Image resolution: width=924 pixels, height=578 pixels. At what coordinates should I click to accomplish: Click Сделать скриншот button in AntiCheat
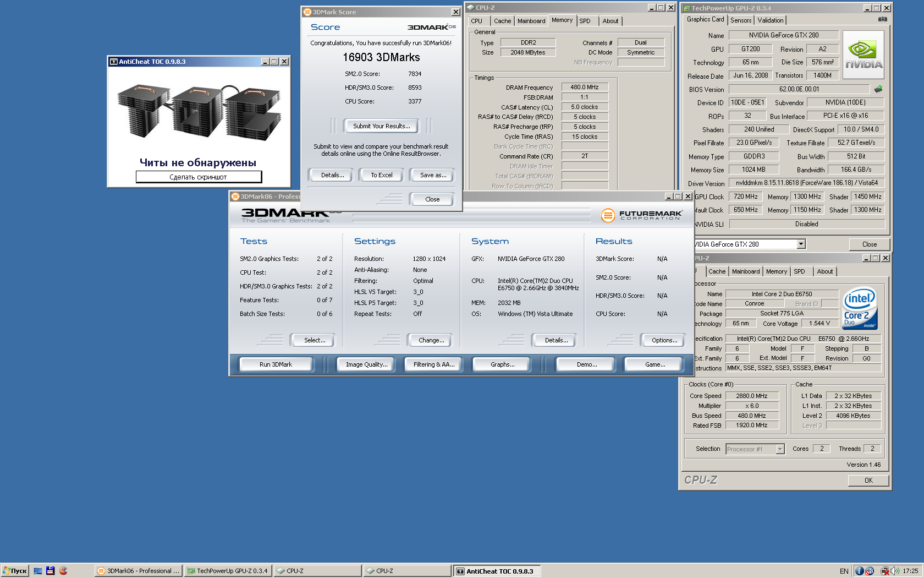[198, 177]
